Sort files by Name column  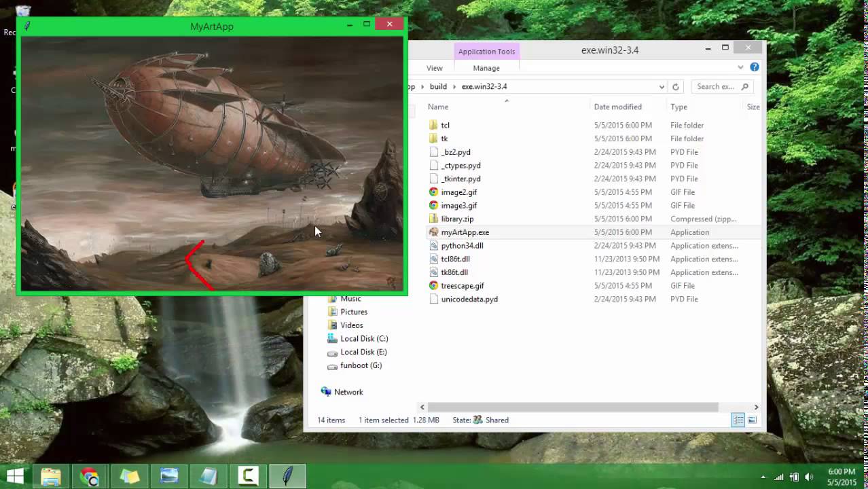pos(438,107)
